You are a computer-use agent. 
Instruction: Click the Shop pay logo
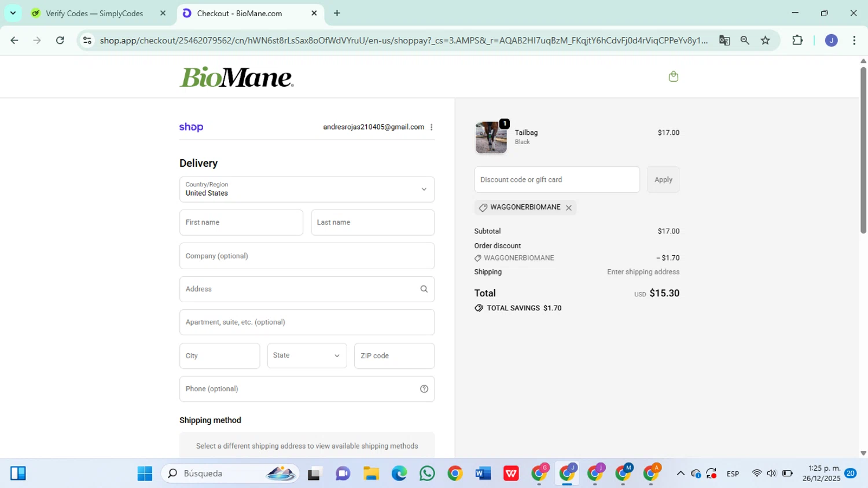[191, 127]
